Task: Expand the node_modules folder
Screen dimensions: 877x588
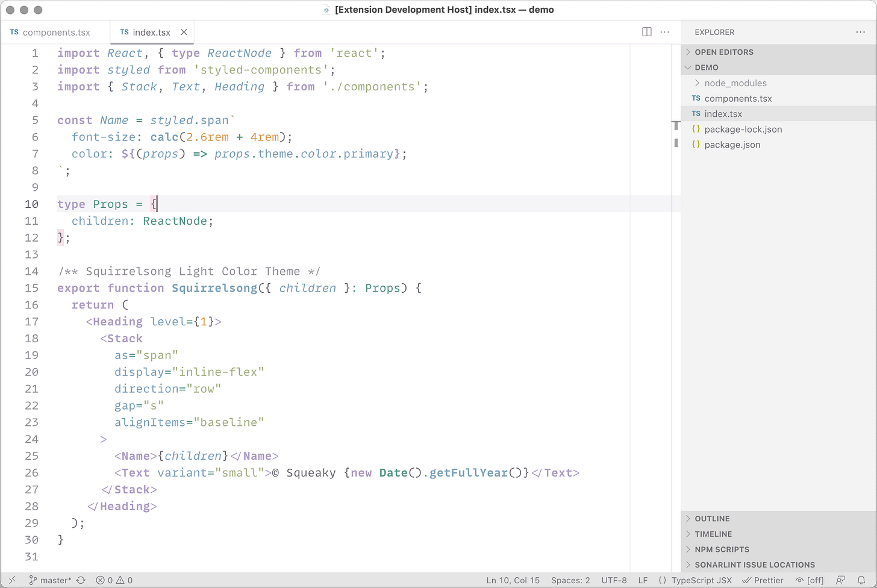Action: 779,83
